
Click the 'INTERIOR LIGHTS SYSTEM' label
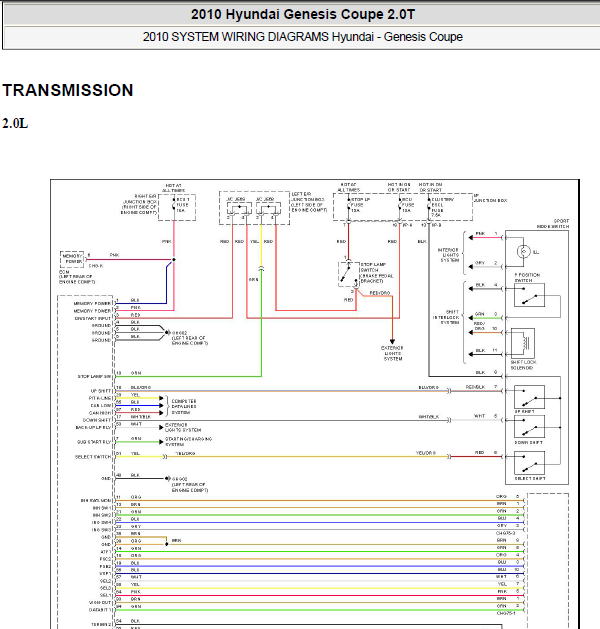[x=448, y=255]
